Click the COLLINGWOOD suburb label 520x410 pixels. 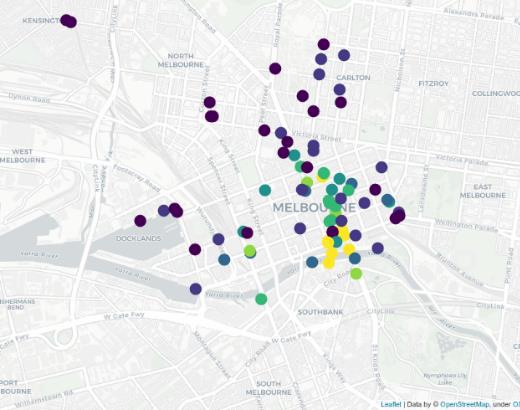496,94
